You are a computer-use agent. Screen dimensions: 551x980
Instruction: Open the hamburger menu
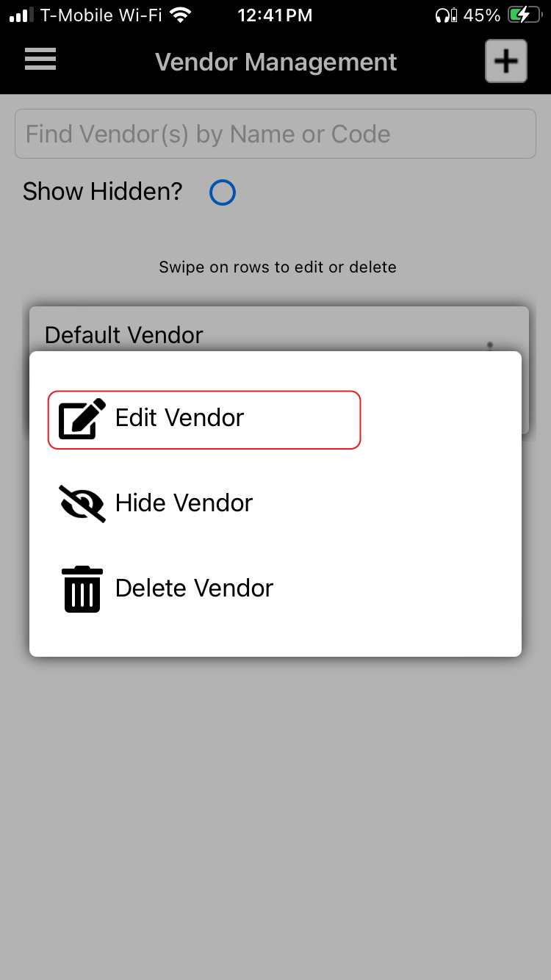(40, 59)
